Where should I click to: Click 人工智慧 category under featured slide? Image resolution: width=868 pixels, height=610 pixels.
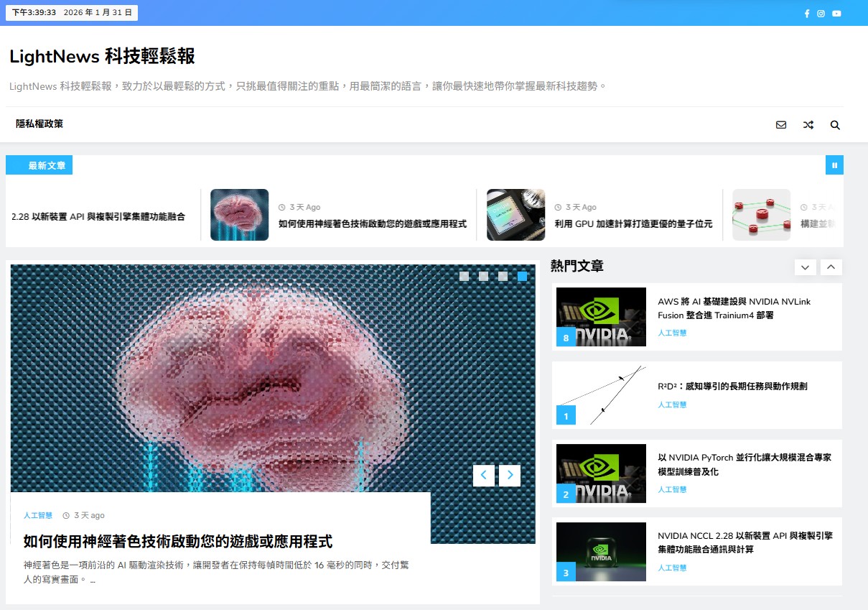pos(37,515)
